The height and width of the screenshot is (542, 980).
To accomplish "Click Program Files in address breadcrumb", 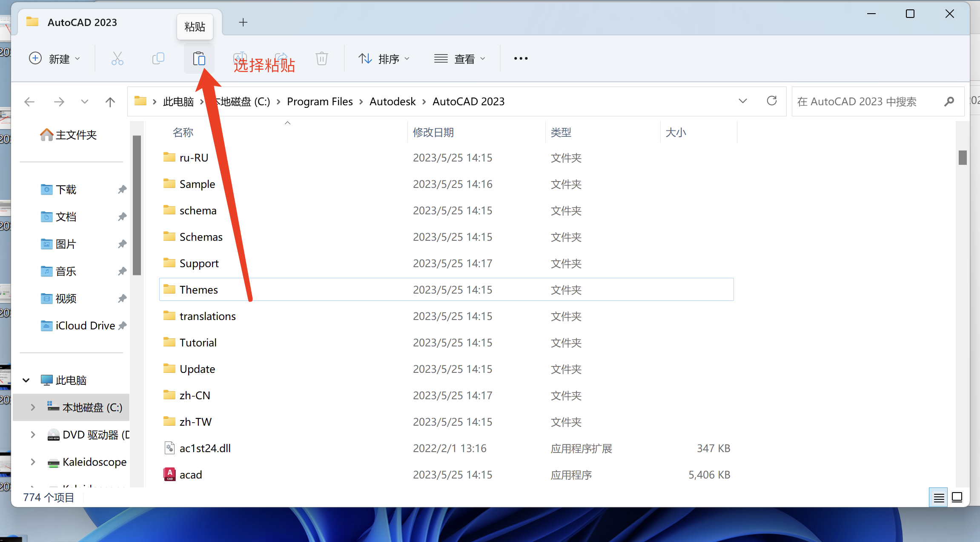I will [x=320, y=101].
